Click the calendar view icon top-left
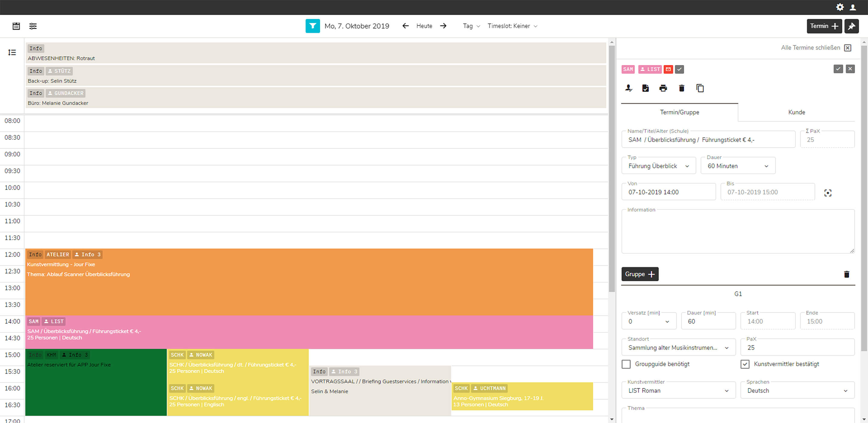Viewport: 868px width, 423px height. click(16, 26)
